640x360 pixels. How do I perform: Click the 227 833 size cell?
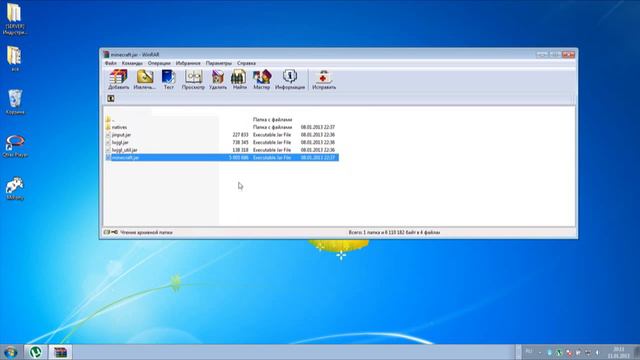point(240,135)
